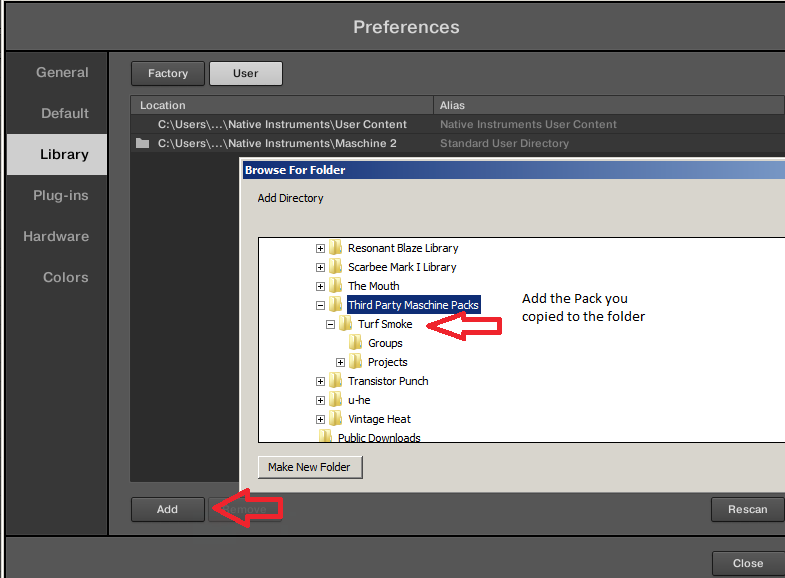Image resolution: width=785 pixels, height=578 pixels.
Task: Click the Make New Folder button
Action: click(x=310, y=467)
